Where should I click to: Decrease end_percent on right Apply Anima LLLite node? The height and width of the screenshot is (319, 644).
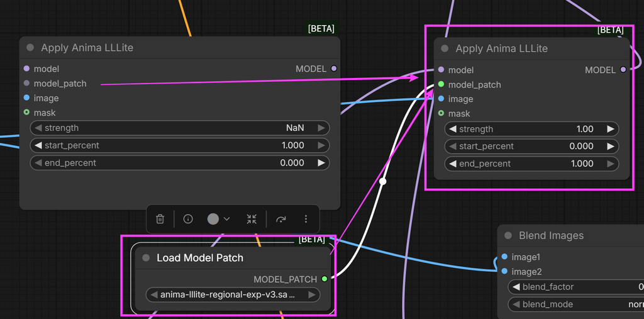453,164
